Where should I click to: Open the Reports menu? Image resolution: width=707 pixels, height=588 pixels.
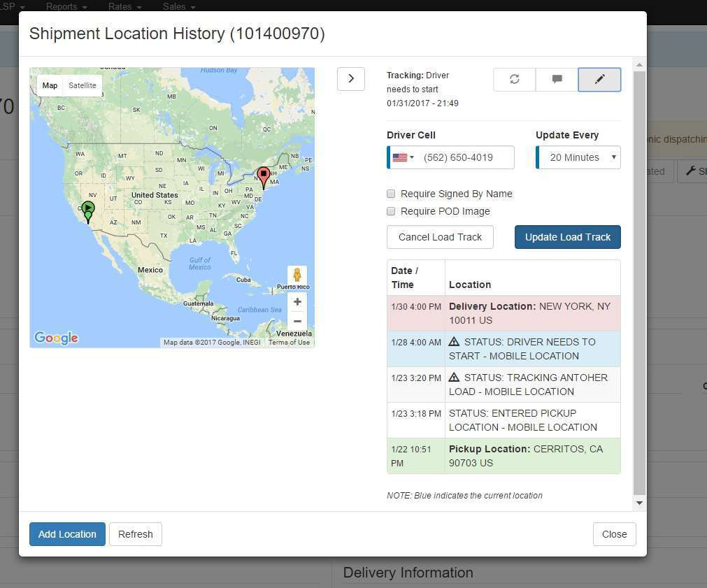click(x=62, y=6)
